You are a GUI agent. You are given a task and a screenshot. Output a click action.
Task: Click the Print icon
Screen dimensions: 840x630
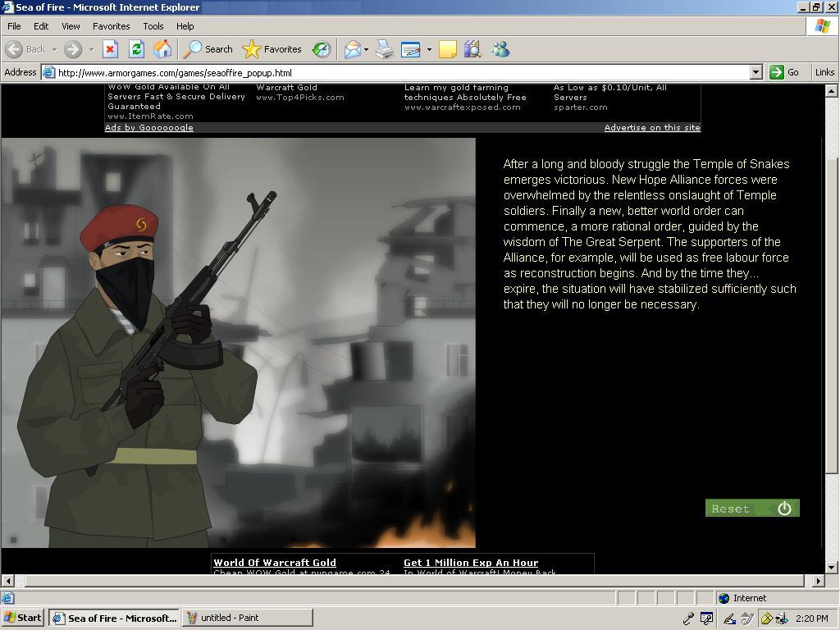pos(385,49)
